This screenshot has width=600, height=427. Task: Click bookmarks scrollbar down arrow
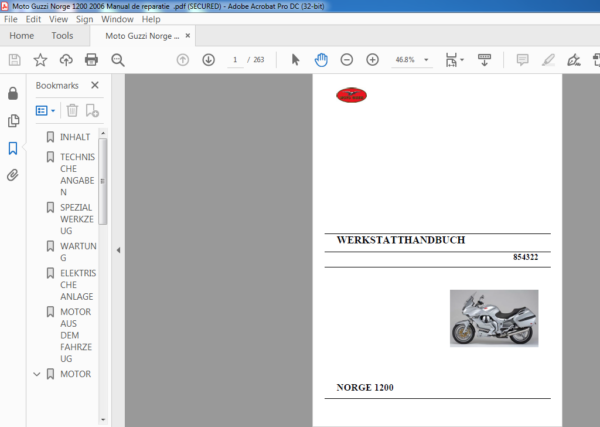pyautogui.click(x=103, y=419)
